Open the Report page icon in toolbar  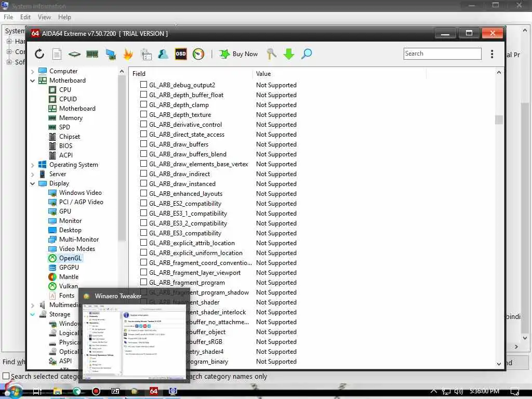[x=57, y=54]
